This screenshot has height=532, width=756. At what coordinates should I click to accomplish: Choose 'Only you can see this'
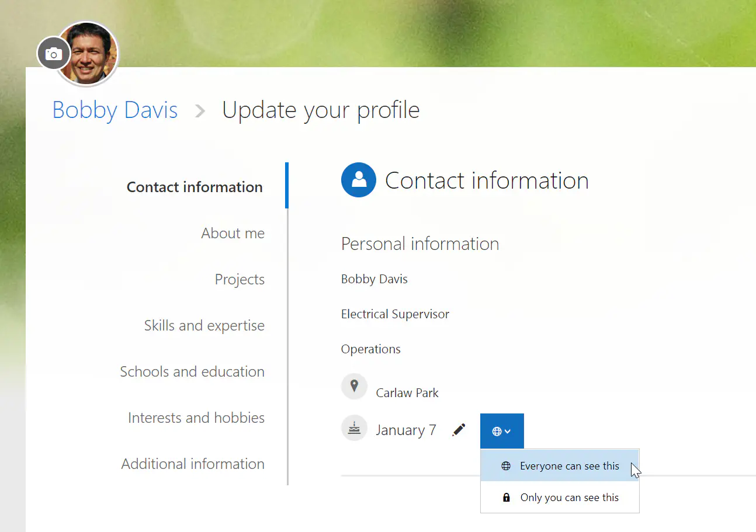click(569, 498)
